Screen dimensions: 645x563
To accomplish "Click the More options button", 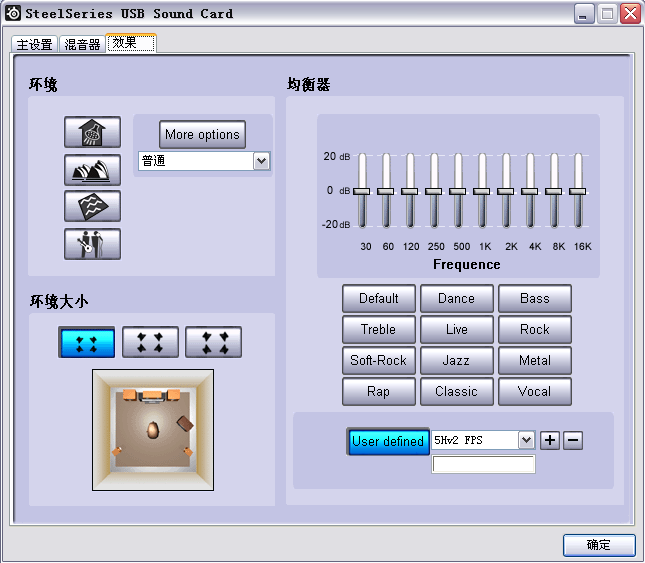I will coord(202,135).
